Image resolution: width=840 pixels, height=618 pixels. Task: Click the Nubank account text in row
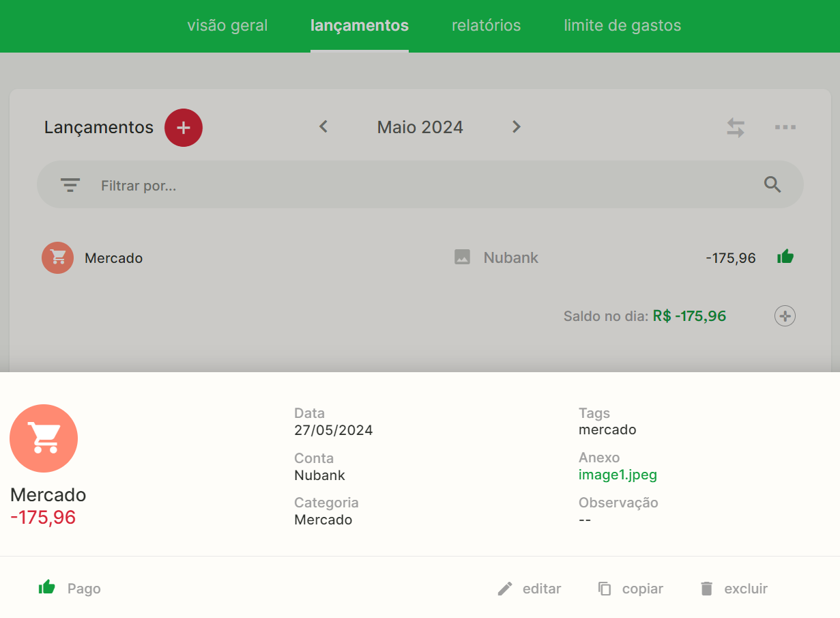pos(511,258)
